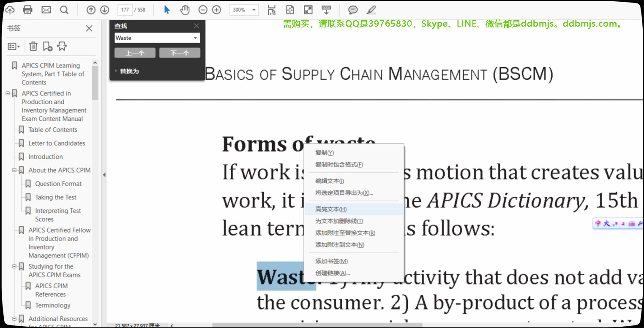The width and height of the screenshot is (644, 328).
Task: Enter full screen mode icon
Action: [308, 10]
